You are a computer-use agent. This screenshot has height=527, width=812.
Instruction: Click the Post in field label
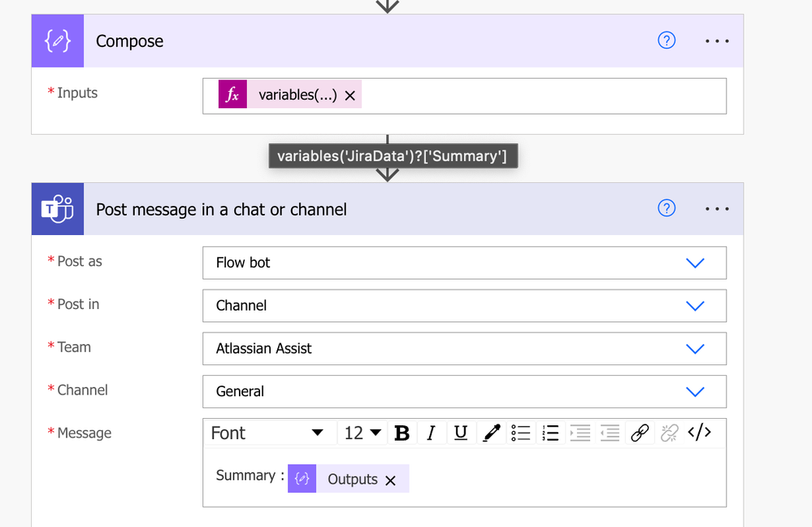coord(78,305)
